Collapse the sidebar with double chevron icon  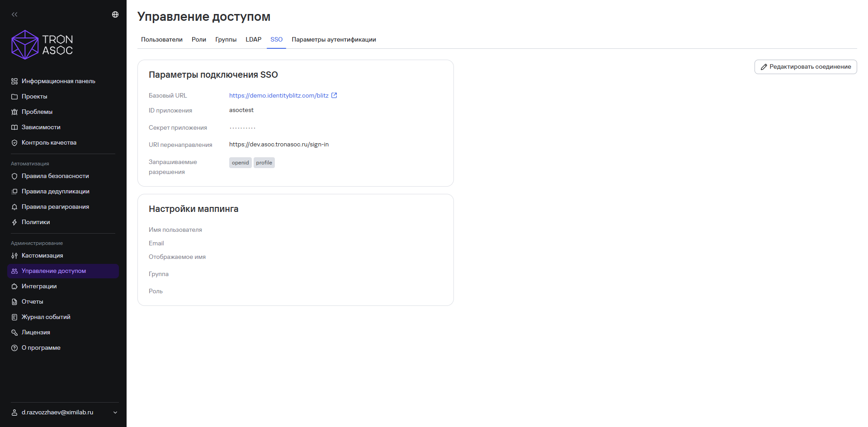coord(14,14)
